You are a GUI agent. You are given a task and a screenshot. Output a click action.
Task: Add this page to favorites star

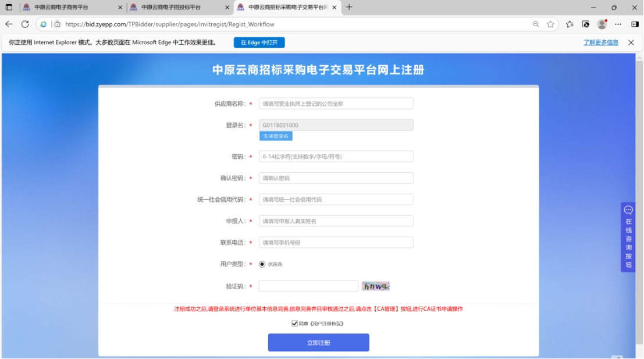point(550,24)
